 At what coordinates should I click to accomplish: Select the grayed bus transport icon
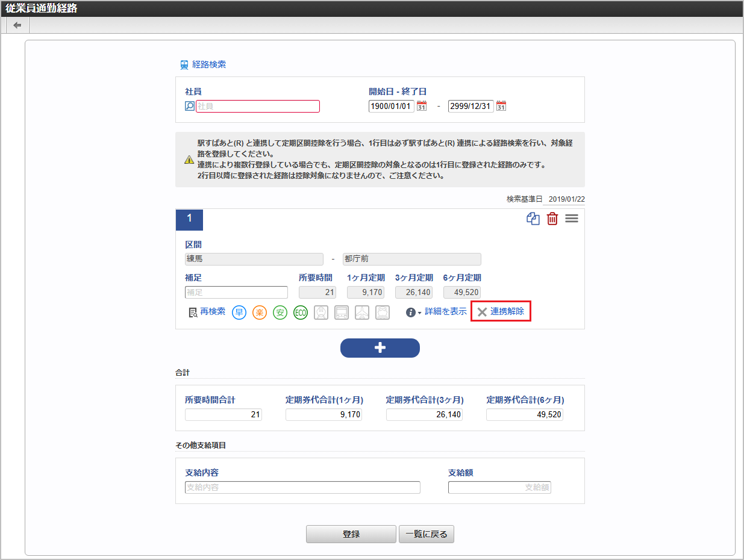pyautogui.click(x=342, y=312)
